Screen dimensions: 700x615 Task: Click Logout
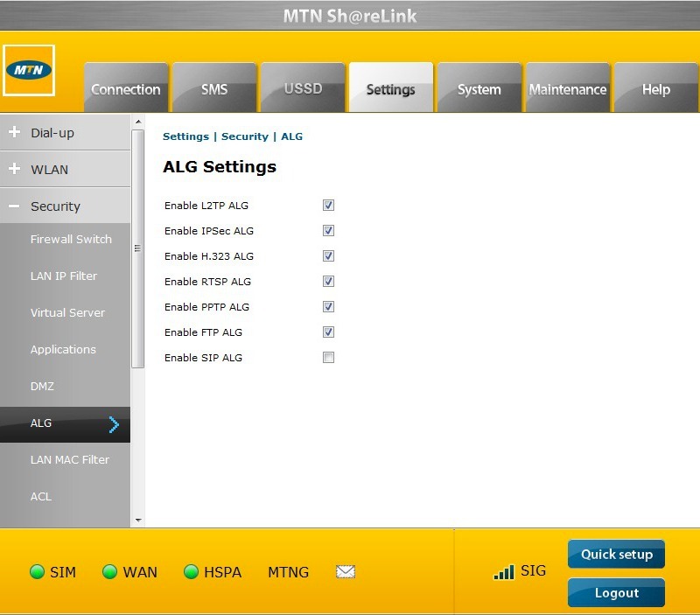[616, 593]
